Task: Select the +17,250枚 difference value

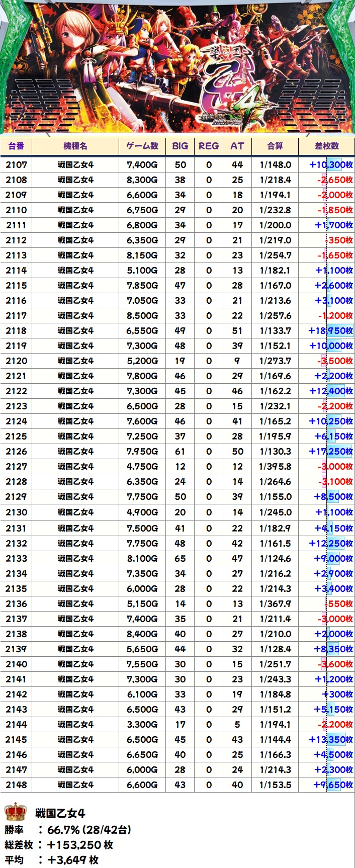Action: (330, 451)
